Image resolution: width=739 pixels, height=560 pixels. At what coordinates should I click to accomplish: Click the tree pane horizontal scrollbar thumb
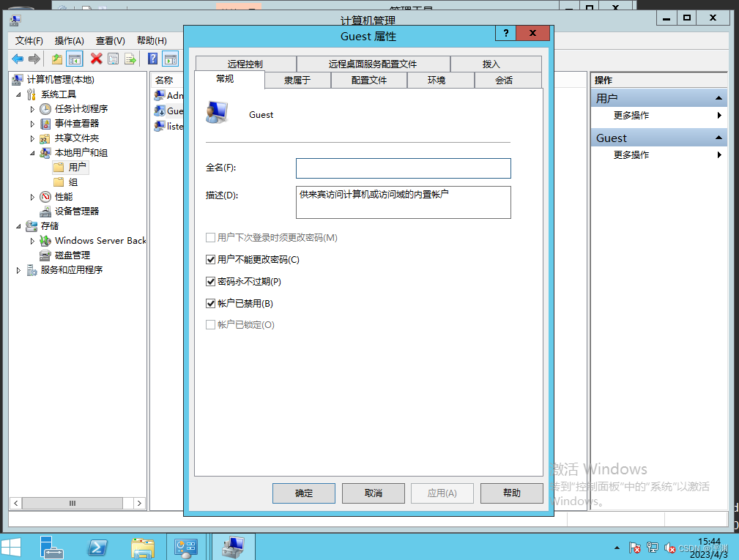(x=72, y=503)
